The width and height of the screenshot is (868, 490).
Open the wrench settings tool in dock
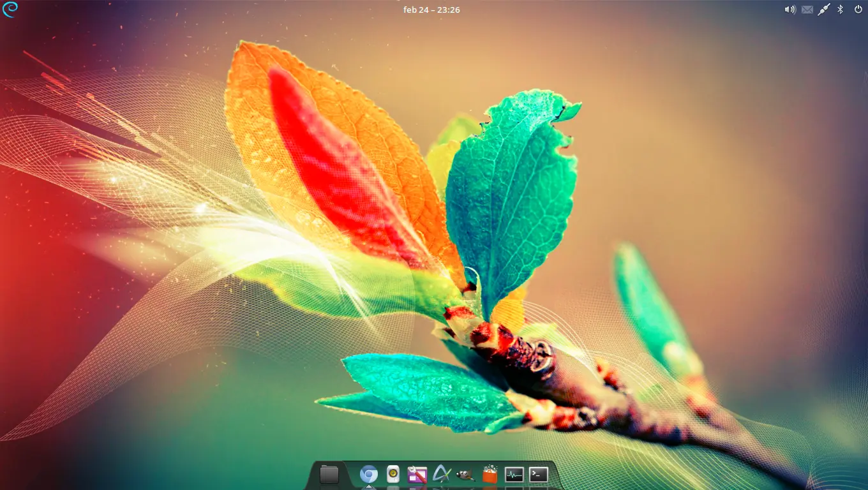click(417, 474)
